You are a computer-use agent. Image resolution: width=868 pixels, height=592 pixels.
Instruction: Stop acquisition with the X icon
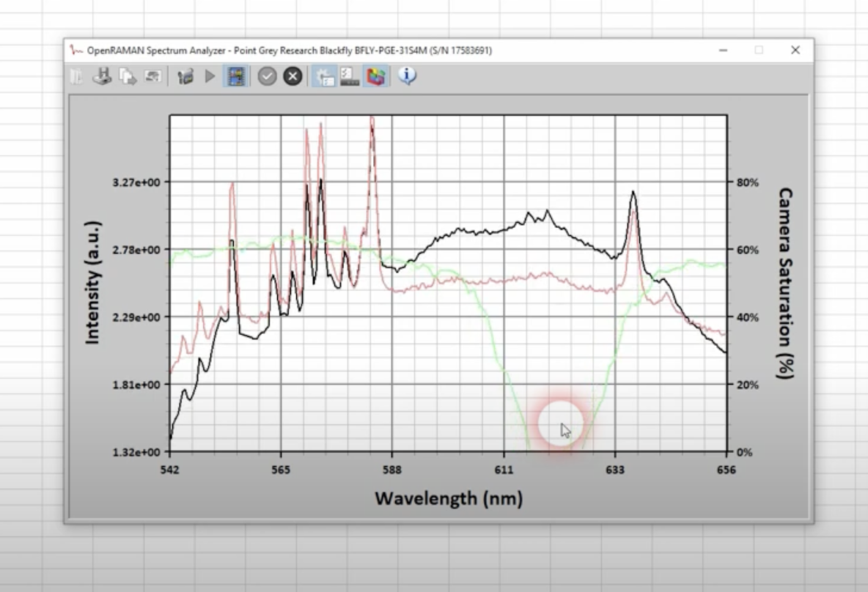pyautogui.click(x=292, y=76)
